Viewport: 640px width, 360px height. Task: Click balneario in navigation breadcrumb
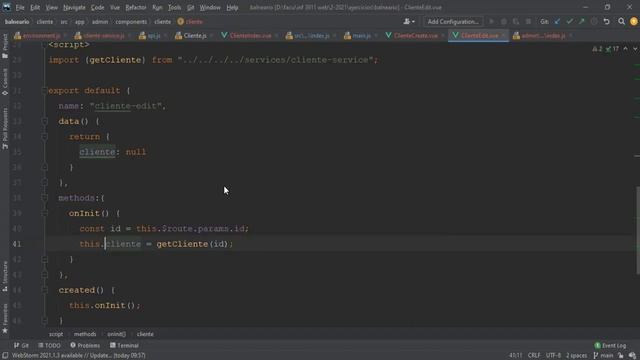pyautogui.click(x=17, y=22)
